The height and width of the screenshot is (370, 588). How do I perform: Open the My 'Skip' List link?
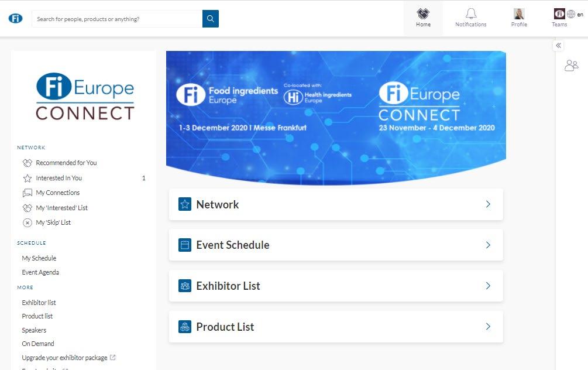click(53, 222)
